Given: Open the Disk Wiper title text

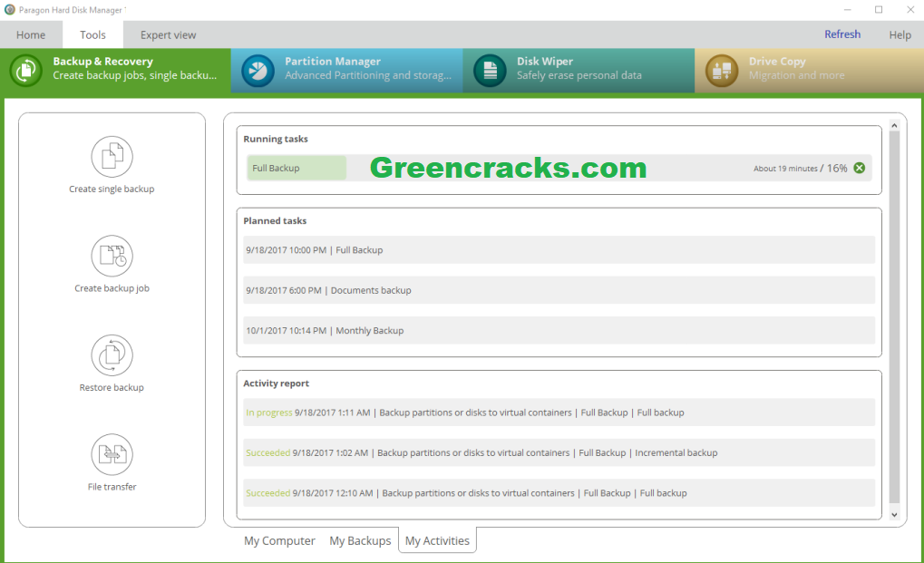Looking at the screenshot, I should [x=544, y=62].
